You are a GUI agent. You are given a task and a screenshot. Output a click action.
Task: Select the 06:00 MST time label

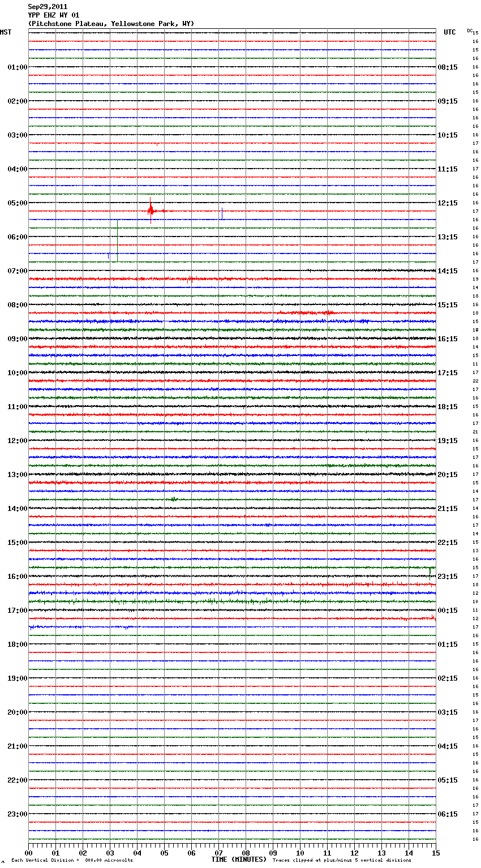(18, 237)
